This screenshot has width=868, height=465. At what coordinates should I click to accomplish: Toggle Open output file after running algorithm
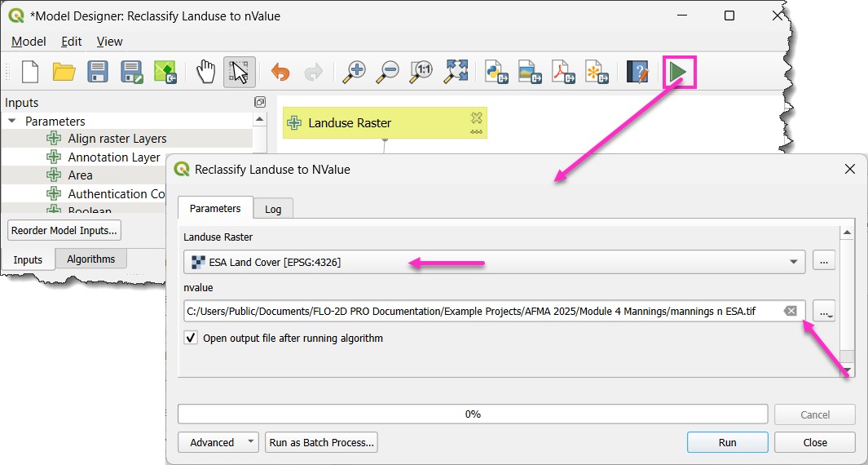tap(191, 338)
